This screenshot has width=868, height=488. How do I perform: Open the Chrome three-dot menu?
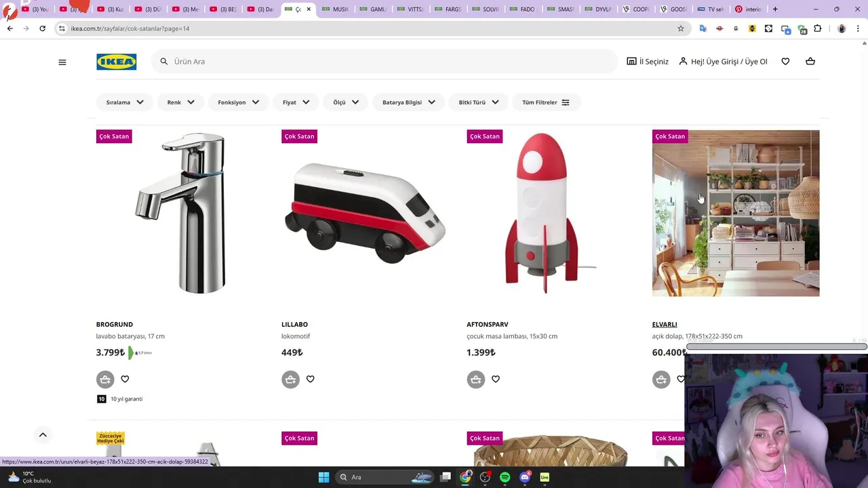pyautogui.click(x=859, y=28)
